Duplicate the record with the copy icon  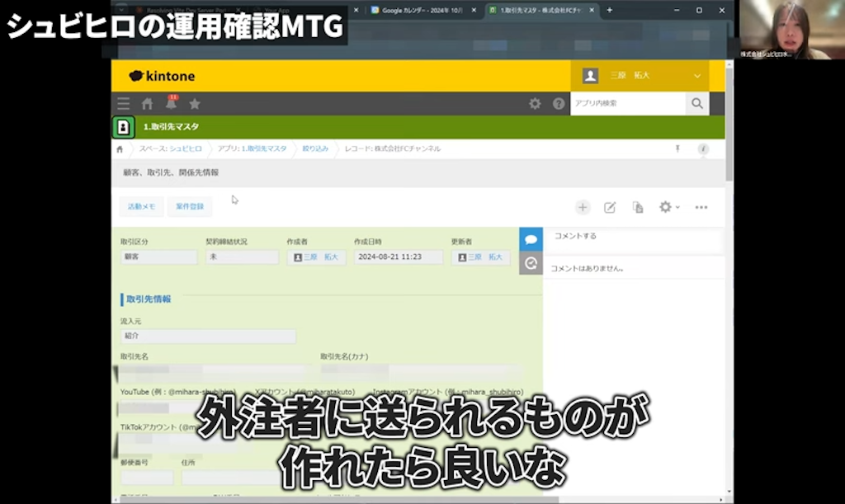point(637,207)
